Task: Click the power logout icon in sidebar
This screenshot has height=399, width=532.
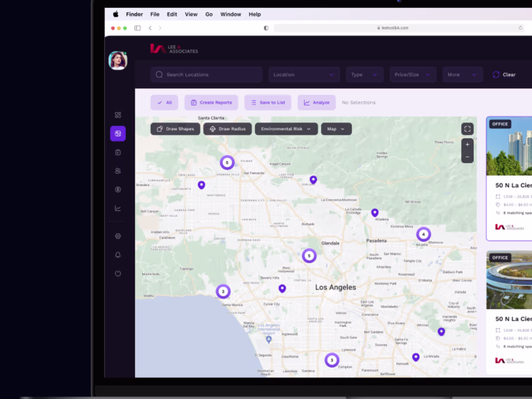Action: (x=118, y=273)
